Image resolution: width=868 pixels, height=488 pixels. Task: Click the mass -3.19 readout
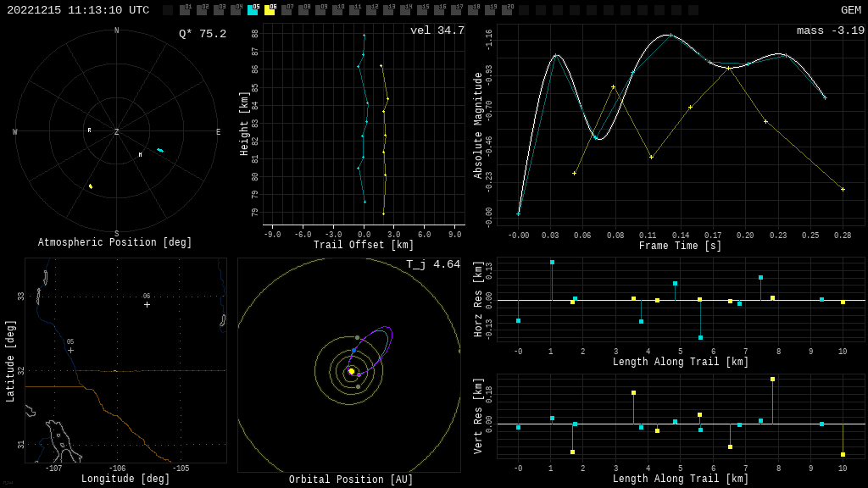830,30
